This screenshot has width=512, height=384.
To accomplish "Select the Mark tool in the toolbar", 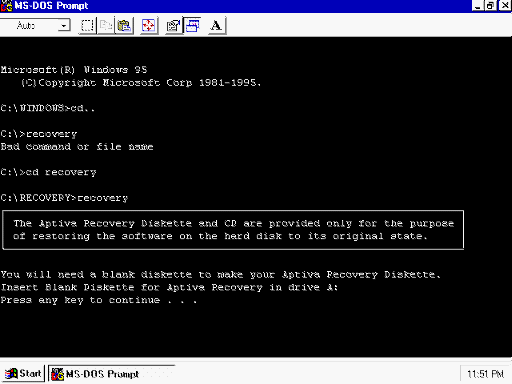I will pyautogui.click(x=87, y=26).
